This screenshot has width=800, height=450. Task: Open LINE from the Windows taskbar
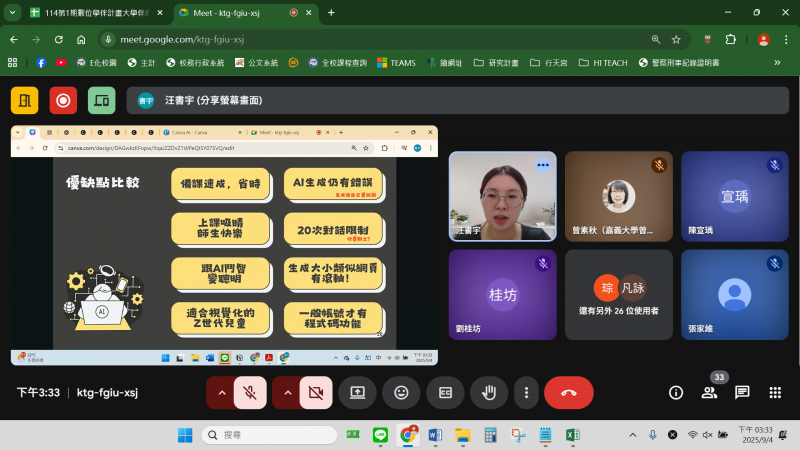click(x=380, y=435)
